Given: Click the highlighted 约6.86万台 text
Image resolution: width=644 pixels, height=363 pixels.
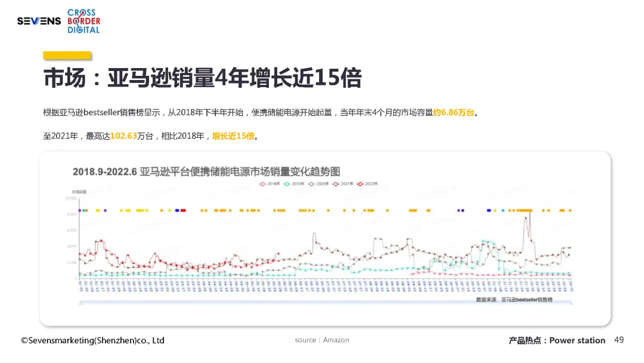Looking at the screenshot, I should point(453,113).
